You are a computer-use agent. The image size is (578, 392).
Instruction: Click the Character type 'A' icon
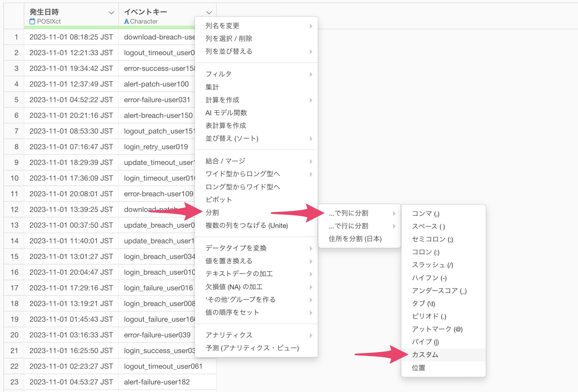point(126,22)
